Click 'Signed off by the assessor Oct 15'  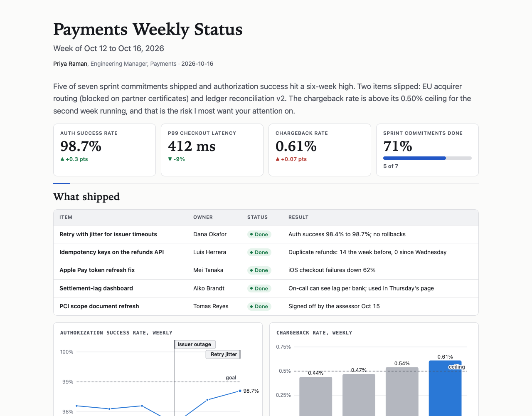[334, 306]
